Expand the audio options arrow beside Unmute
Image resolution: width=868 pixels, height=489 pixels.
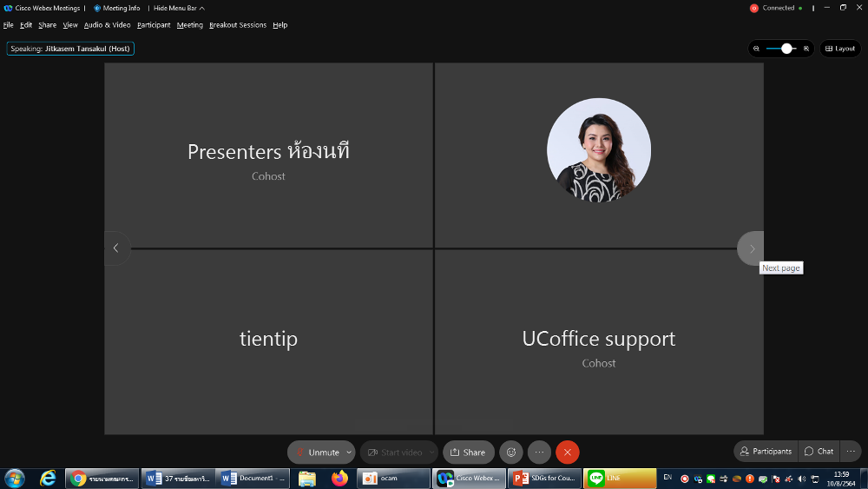click(349, 453)
